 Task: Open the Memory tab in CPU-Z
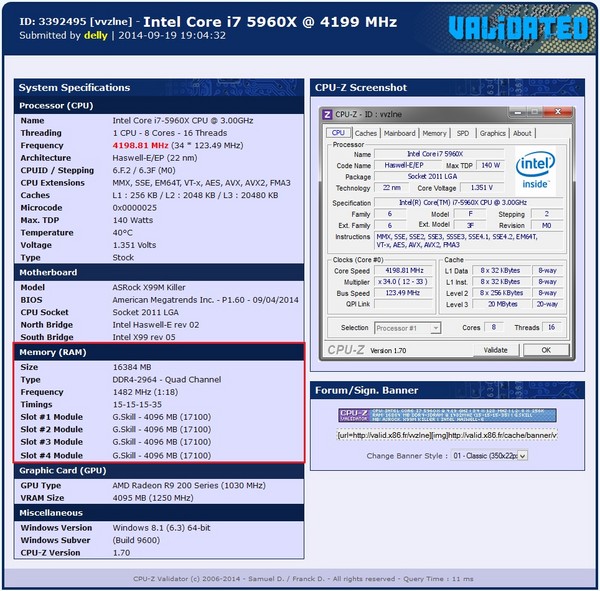tap(434, 133)
